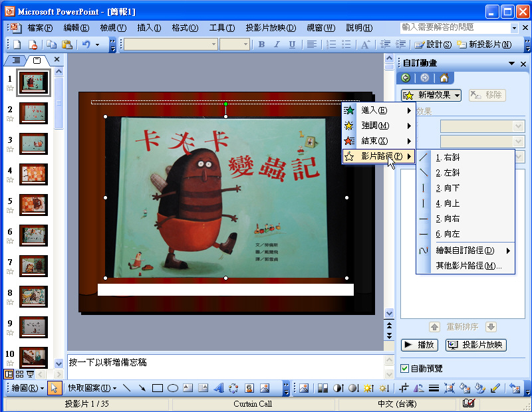Click the Select Objects arrow tool

point(55,387)
